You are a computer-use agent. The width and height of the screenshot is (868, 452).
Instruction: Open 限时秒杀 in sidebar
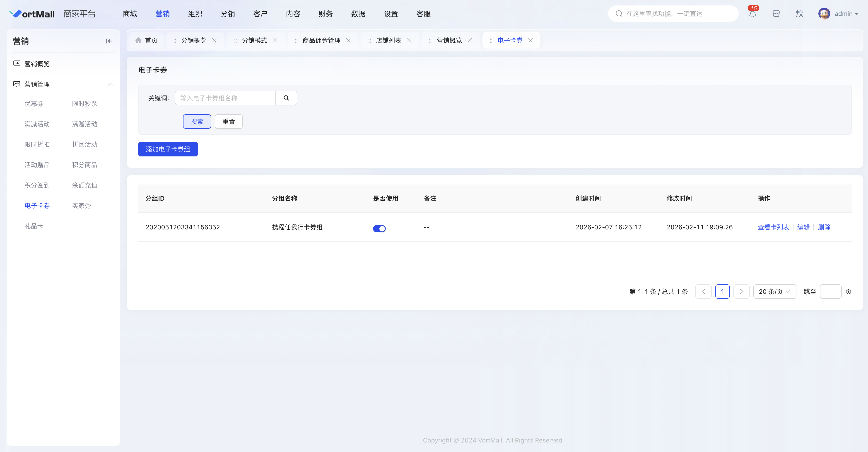click(84, 104)
